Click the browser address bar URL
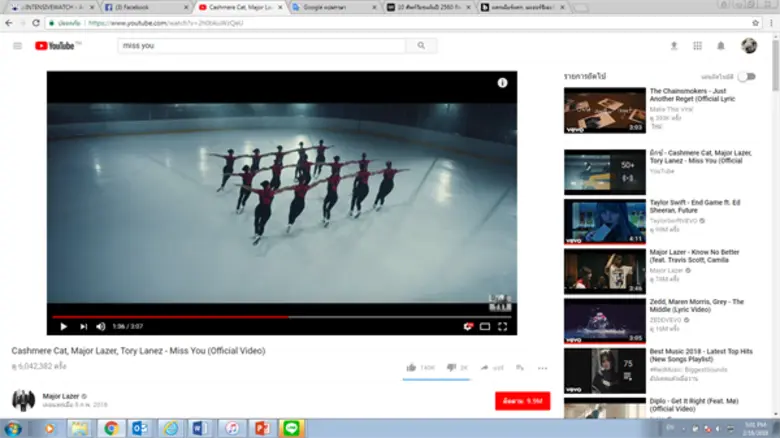Image resolution: width=780 pixels, height=438 pixels. click(x=166, y=23)
